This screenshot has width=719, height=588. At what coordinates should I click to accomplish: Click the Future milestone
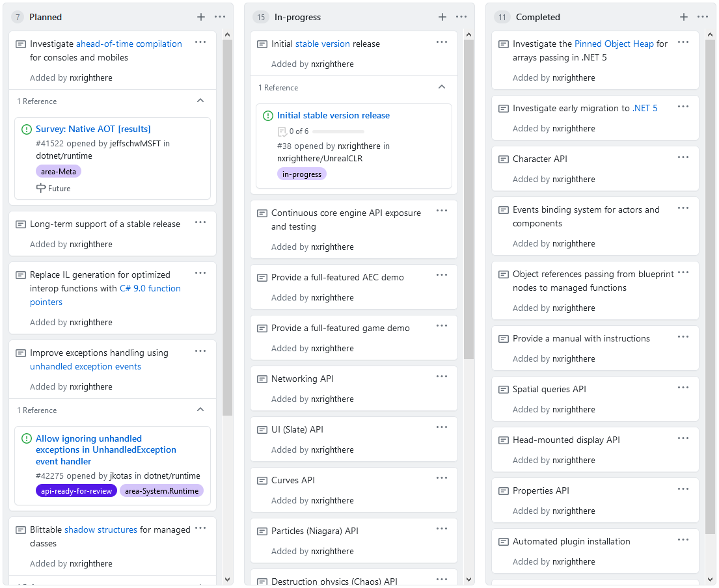53,189
